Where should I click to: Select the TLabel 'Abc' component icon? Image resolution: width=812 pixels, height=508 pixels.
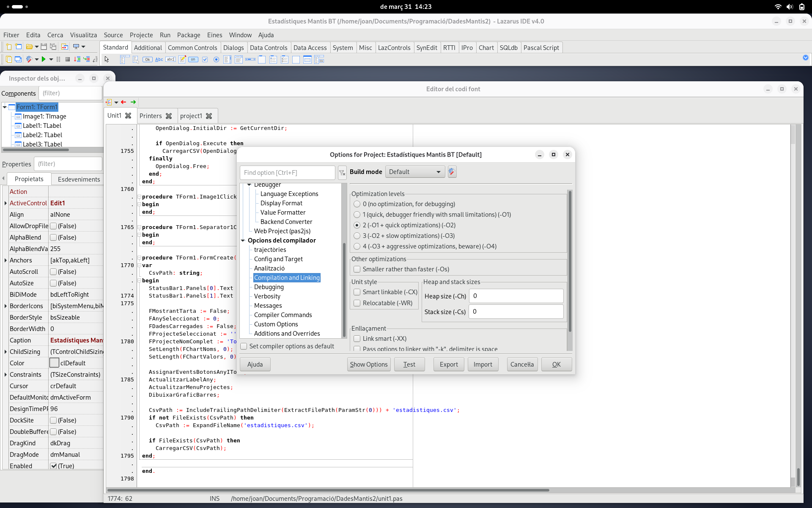[x=159, y=60]
